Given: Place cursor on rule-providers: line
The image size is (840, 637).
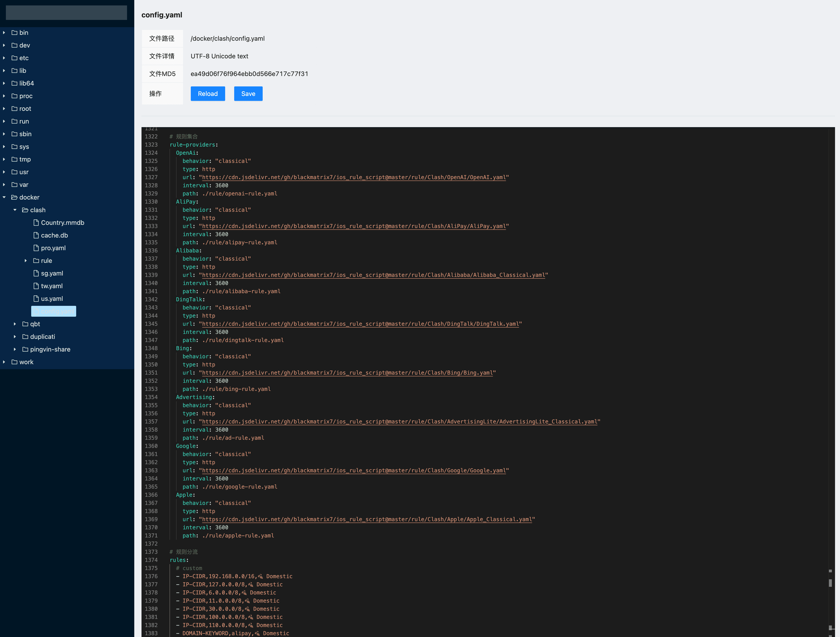Looking at the screenshot, I should pyautogui.click(x=194, y=145).
